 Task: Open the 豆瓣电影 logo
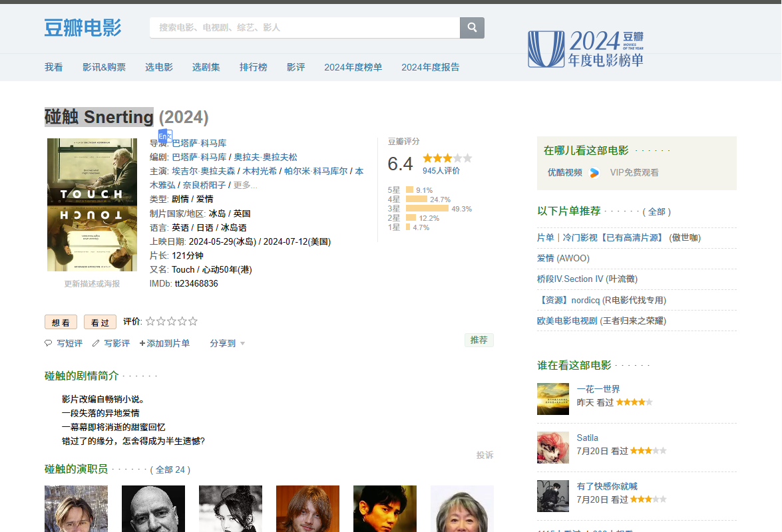[x=83, y=28]
